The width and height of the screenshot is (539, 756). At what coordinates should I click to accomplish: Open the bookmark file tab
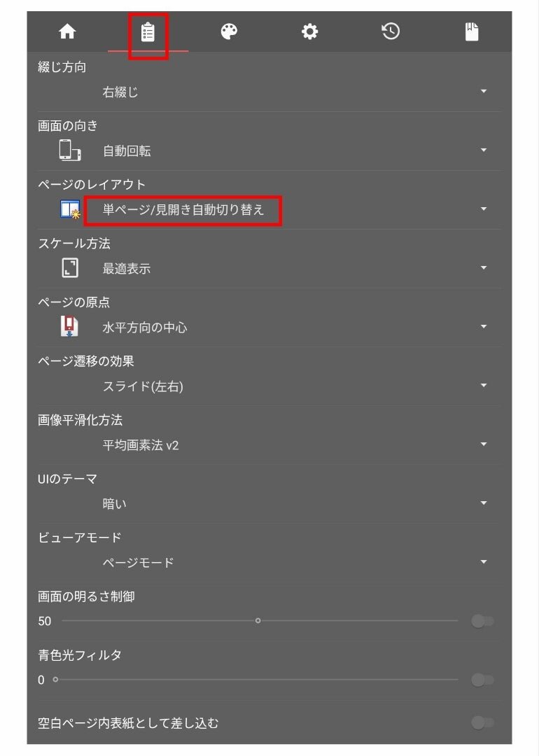point(472,31)
